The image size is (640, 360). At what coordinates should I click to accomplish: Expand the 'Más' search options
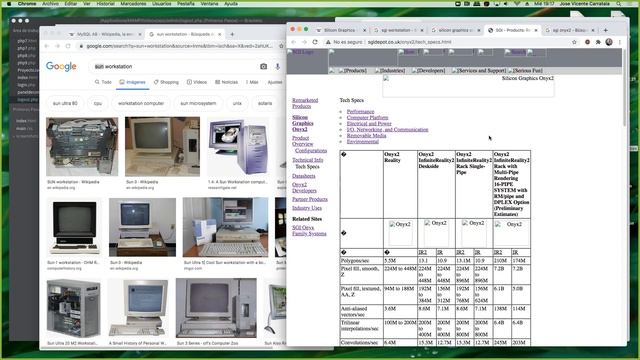tap(252, 82)
